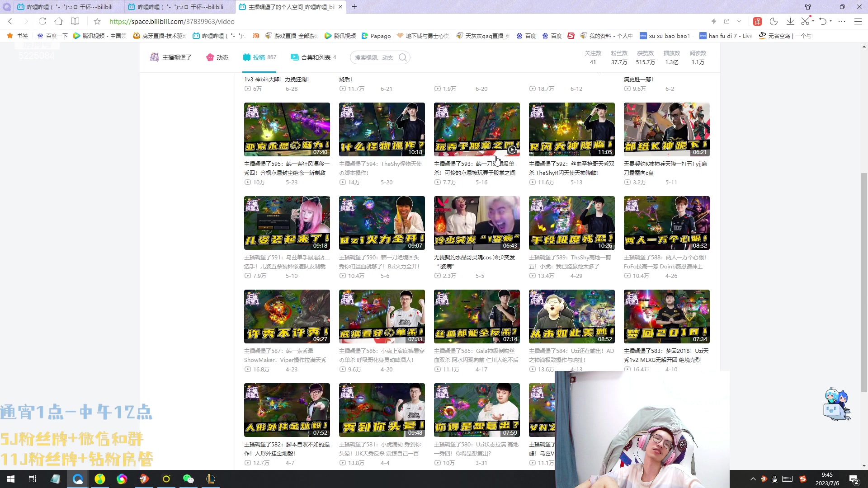Open the browser downloads icon
Screen dimensions: 868x488
coord(790,21)
